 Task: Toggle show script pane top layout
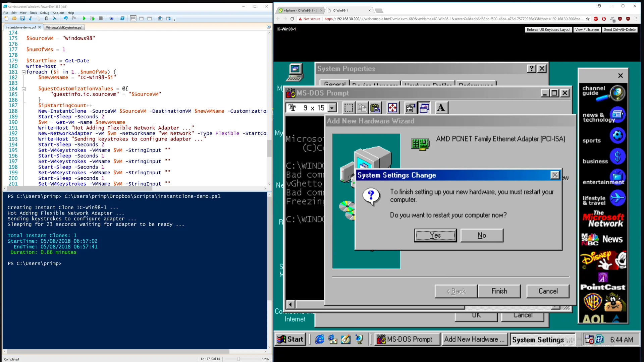tap(133, 18)
